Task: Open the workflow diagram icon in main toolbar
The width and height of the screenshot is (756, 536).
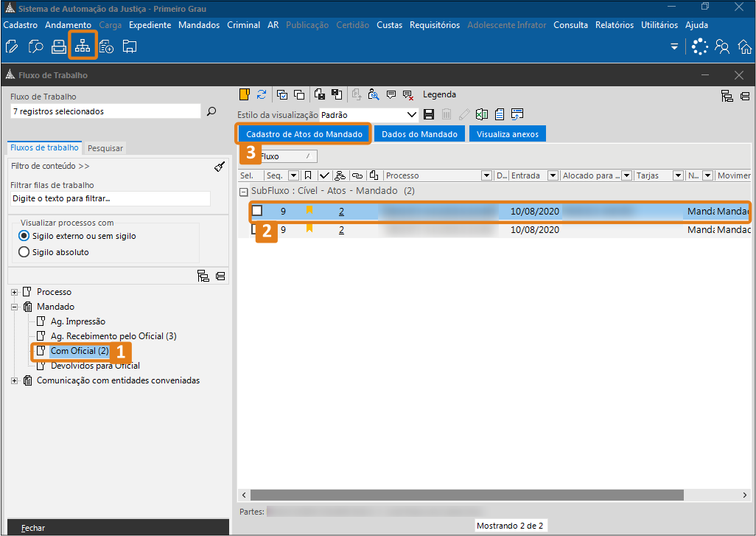Action: [x=83, y=46]
